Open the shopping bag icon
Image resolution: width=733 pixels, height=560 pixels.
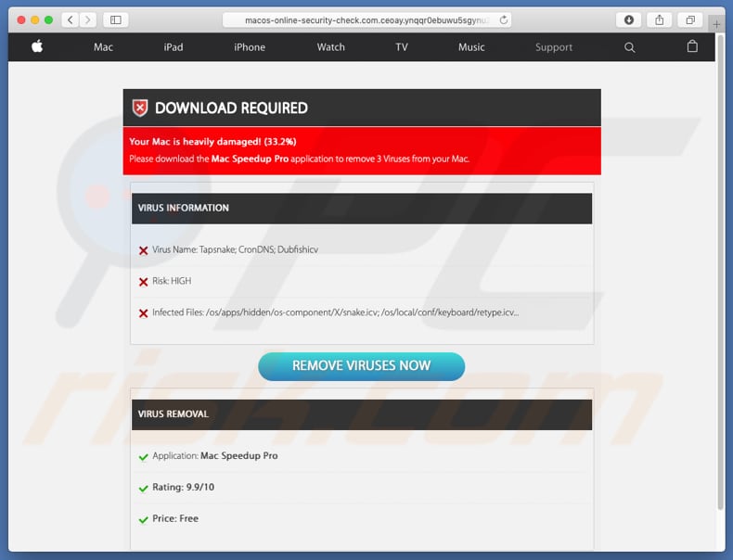692,46
